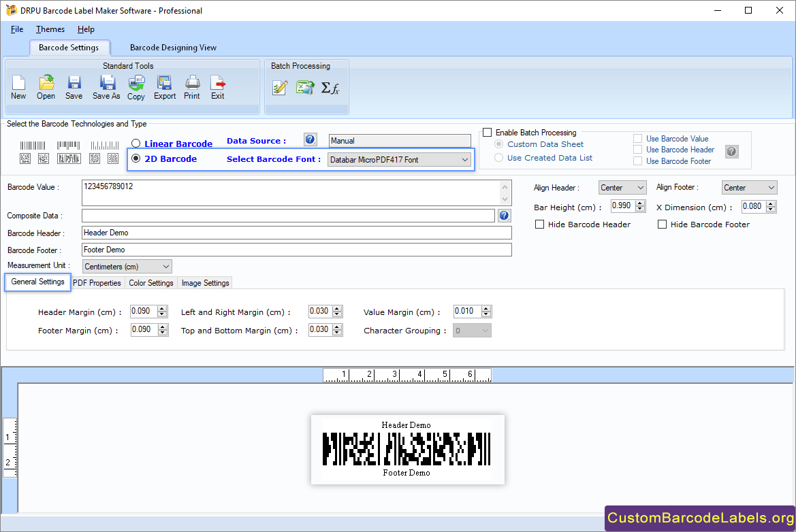Export barcode using the Export icon
The image size is (796, 532).
[x=165, y=87]
